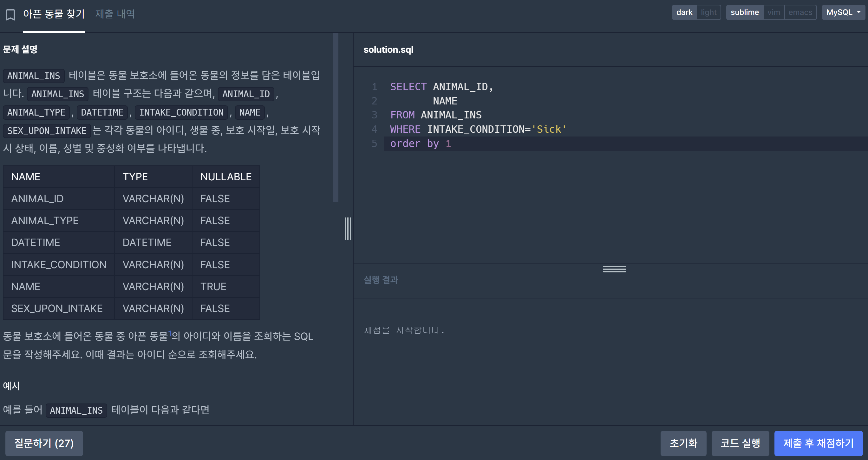
Task: Click the footnote 1 superscript link
Action: [170, 333]
